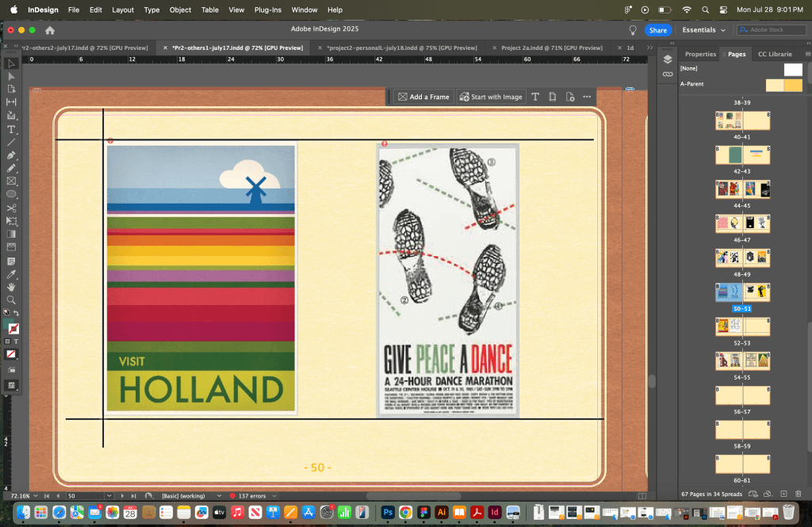Expand the 137 errors preflight menu
The image size is (812, 527).
click(x=274, y=496)
